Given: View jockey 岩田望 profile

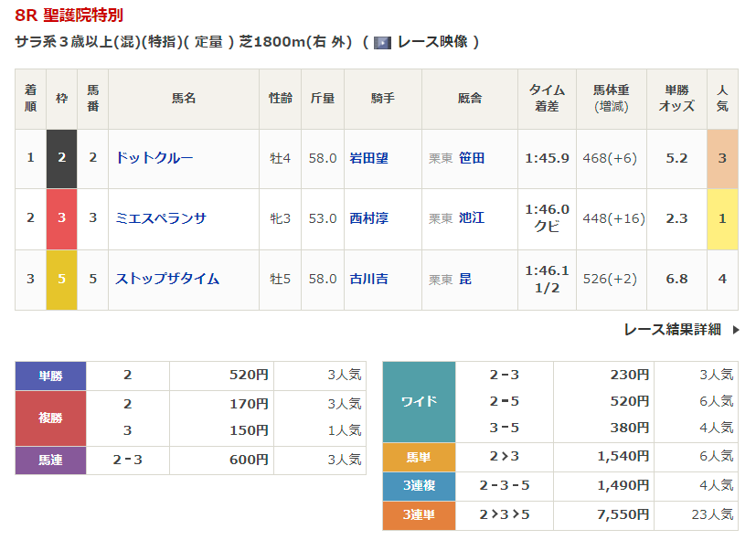Looking at the screenshot, I should [x=368, y=158].
